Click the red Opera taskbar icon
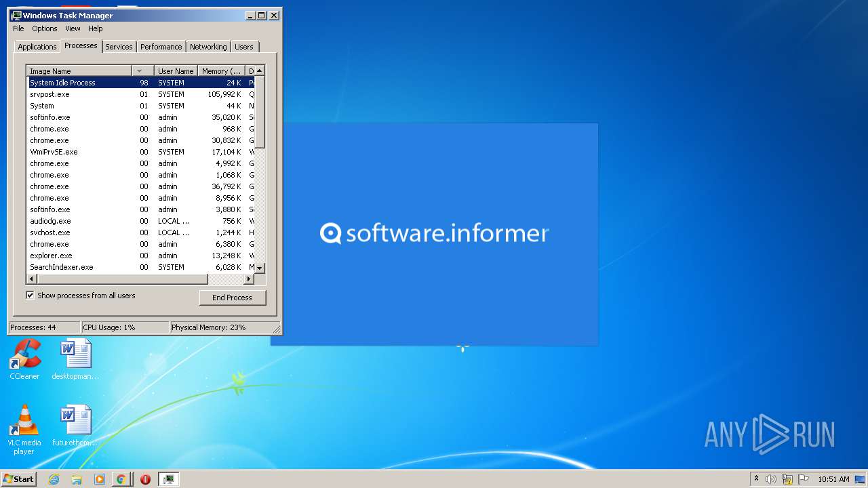Viewport: 868px width, 488px height. coord(145,479)
